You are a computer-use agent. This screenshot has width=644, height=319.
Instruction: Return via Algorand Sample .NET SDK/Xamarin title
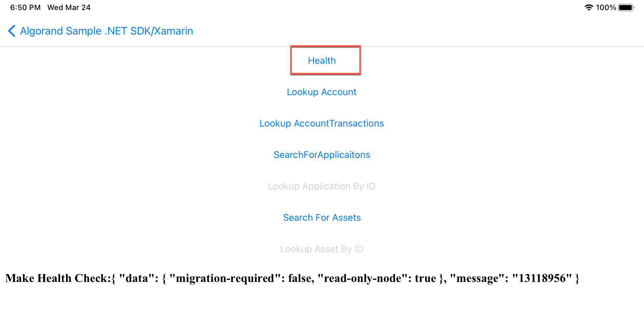point(107,31)
